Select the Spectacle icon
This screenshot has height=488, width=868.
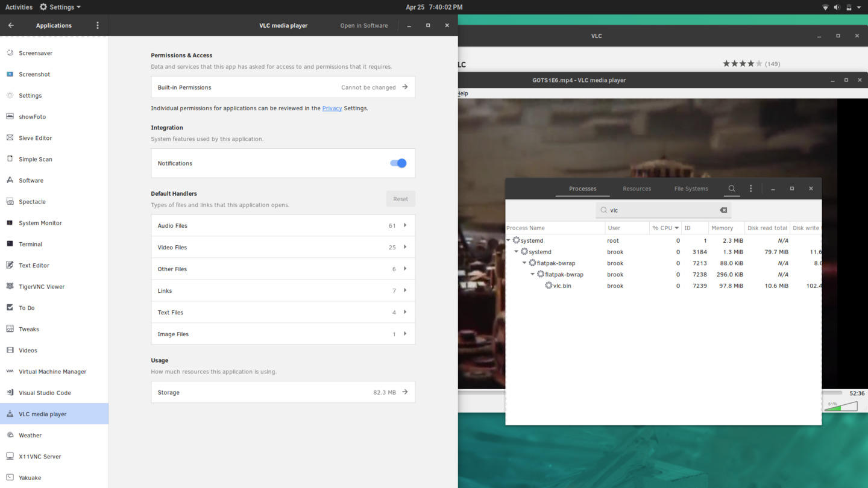point(10,202)
